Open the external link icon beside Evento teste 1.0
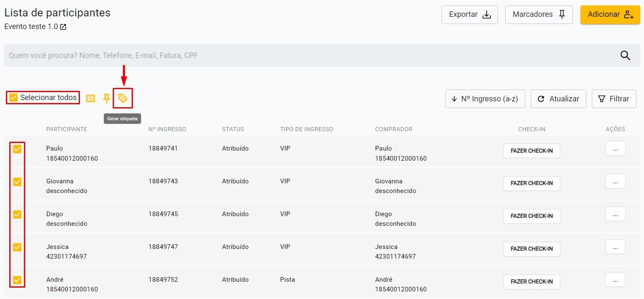The image size is (644, 299). tap(63, 27)
